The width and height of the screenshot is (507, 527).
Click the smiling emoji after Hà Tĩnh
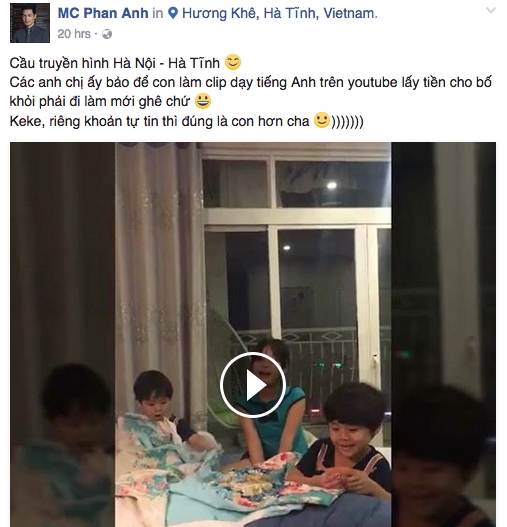tap(233, 63)
